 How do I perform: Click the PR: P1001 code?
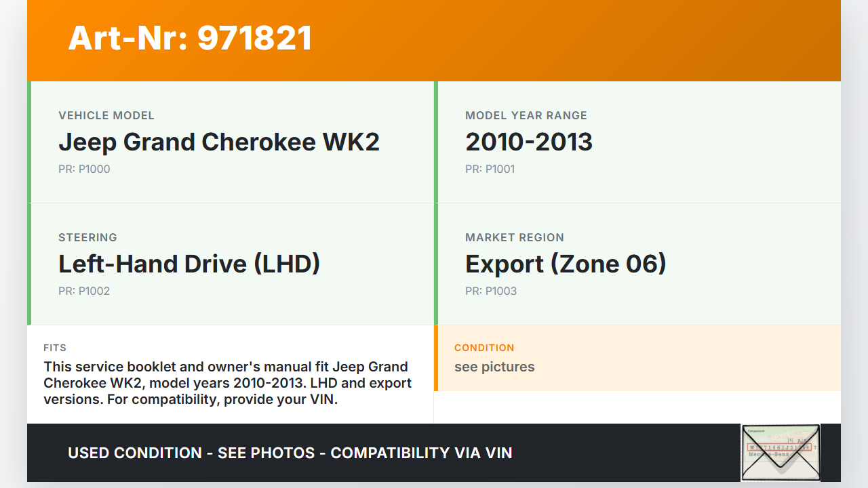[x=490, y=169]
